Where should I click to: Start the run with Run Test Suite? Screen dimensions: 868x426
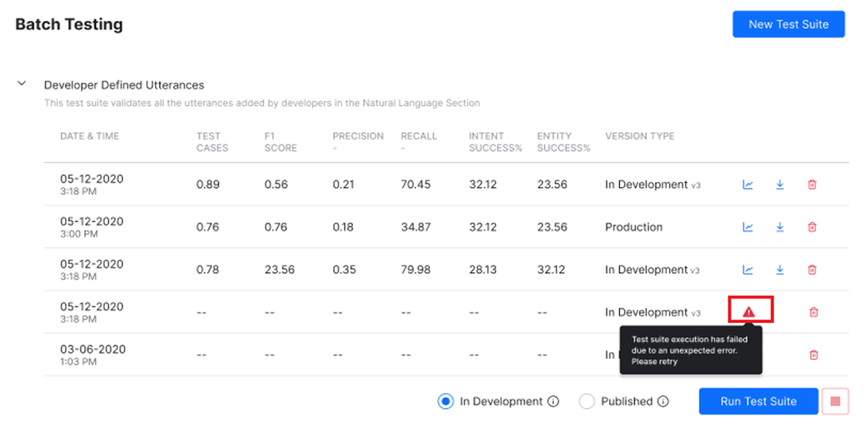[x=758, y=402]
